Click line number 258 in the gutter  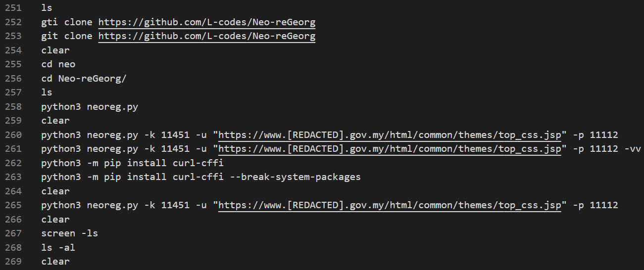pyautogui.click(x=13, y=106)
